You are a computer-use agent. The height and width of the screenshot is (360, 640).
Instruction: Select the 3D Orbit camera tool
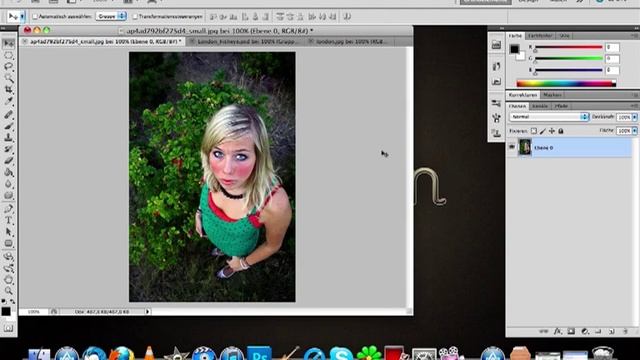9,269
